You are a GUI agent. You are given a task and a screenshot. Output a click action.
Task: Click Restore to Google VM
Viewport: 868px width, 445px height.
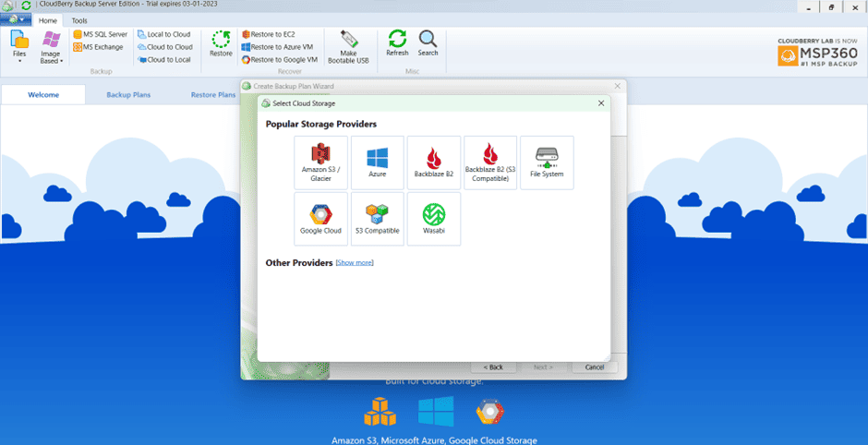[x=280, y=60]
